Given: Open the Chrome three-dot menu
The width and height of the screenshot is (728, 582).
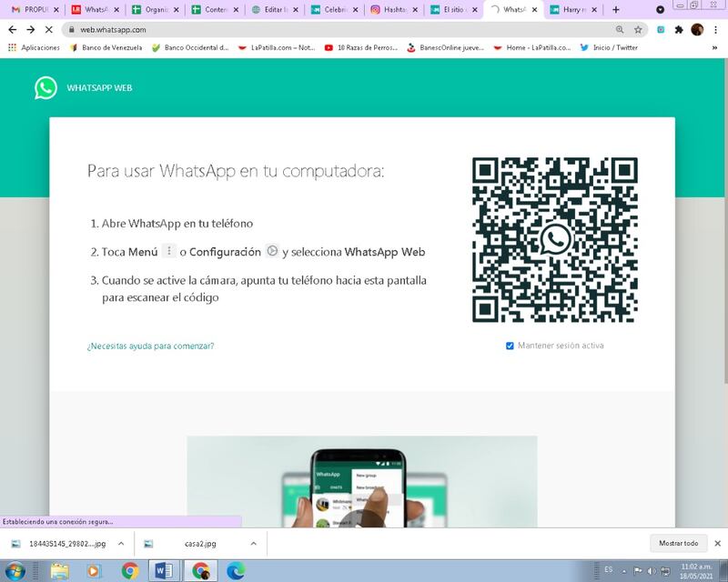Looking at the screenshot, I should [715, 30].
